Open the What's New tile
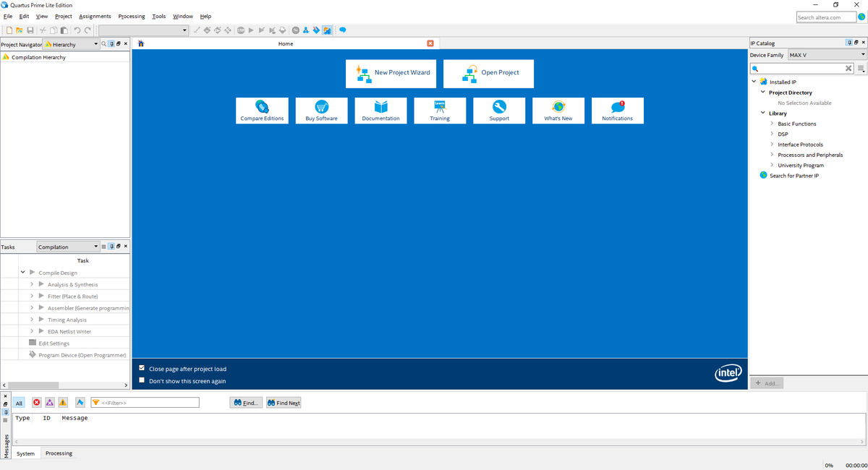The image size is (868, 470). [x=558, y=111]
